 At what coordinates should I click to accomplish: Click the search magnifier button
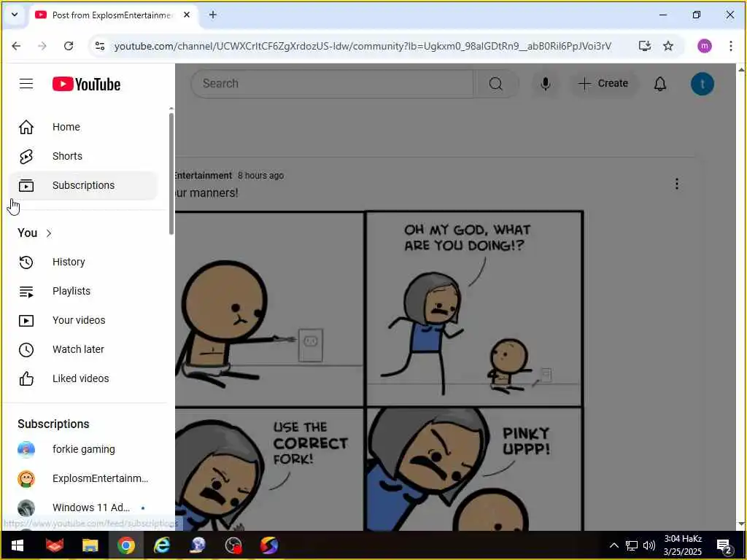496,84
